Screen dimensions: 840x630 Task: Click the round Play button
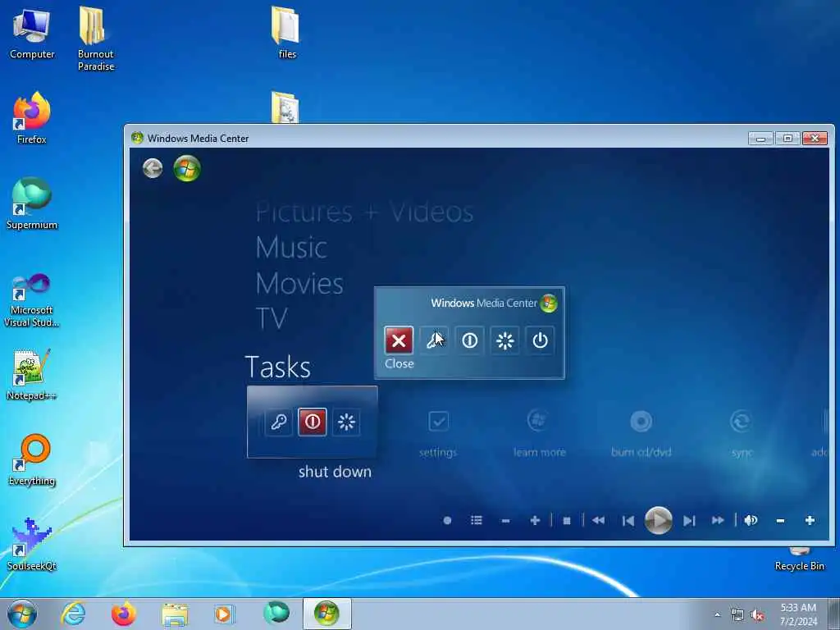[x=659, y=519]
